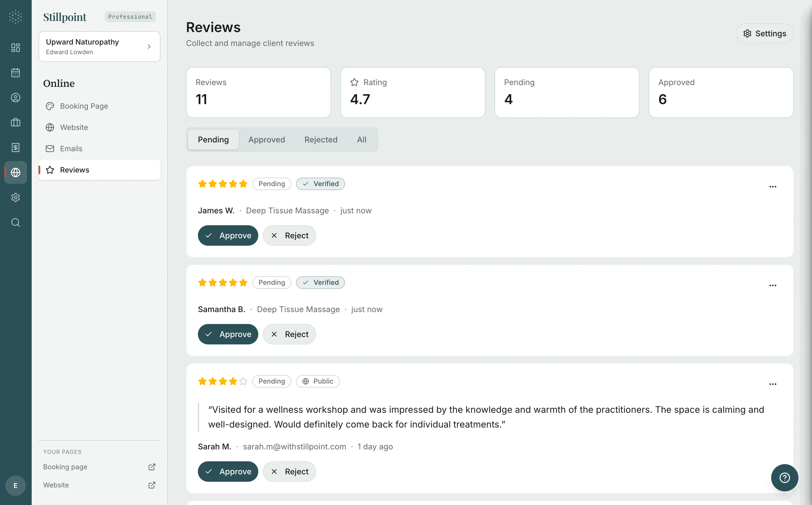Click the Reviews count card showing 11

[x=258, y=92]
